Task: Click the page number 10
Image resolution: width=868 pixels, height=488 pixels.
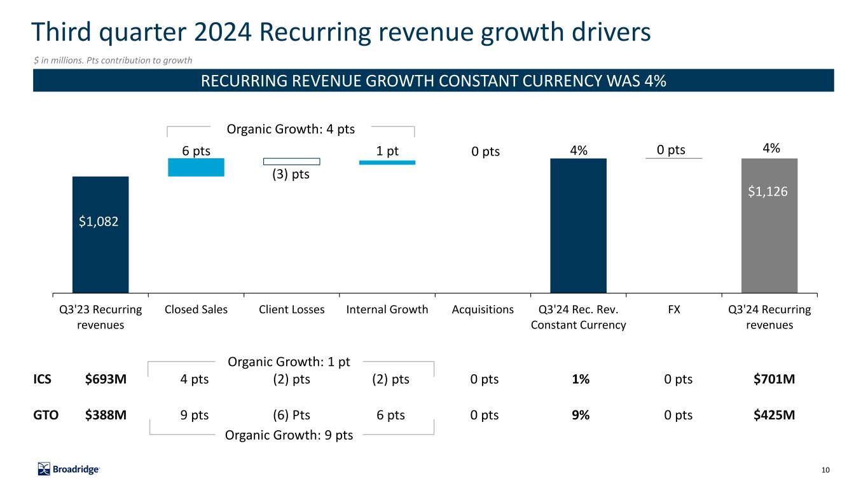Action: click(825, 470)
